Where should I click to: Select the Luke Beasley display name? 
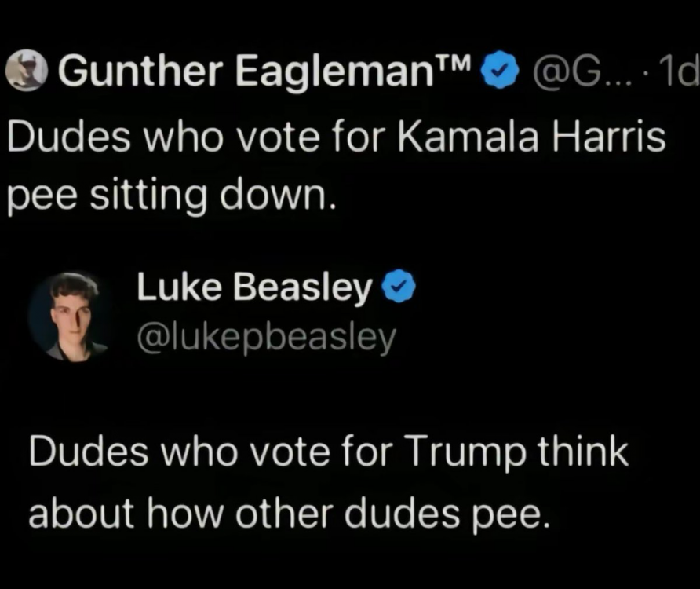point(253,290)
